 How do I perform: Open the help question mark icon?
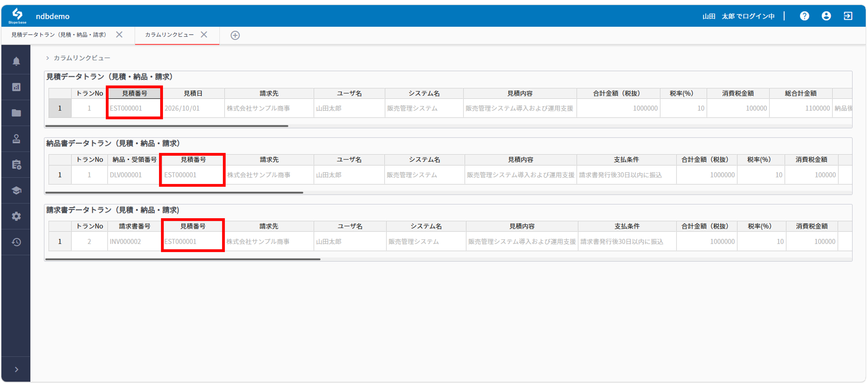(x=804, y=16)
